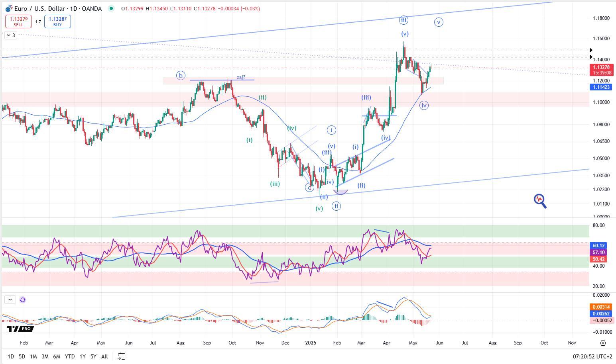Switch to the 5Y time range
Viewport: 616px width, 364px height.
click(x=93, y=356)
